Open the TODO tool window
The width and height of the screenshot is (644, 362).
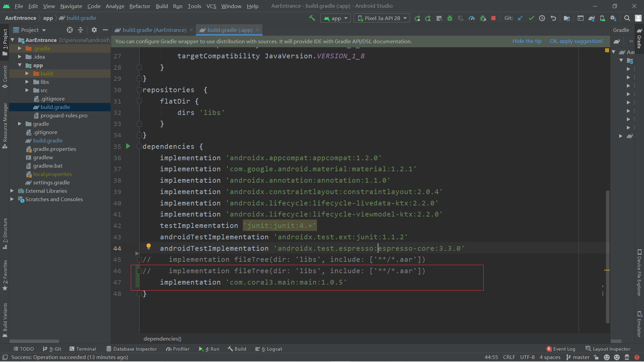23,349
